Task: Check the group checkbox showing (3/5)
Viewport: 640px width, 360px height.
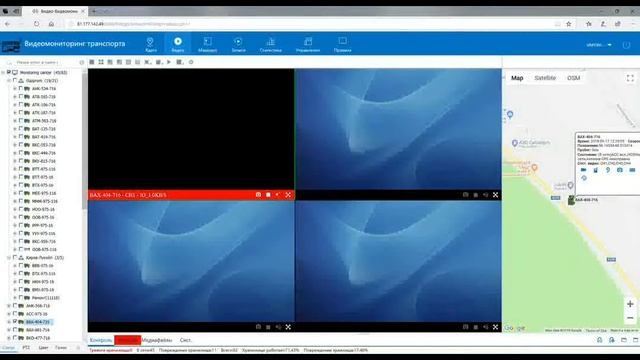Action: tap(15, 258)
